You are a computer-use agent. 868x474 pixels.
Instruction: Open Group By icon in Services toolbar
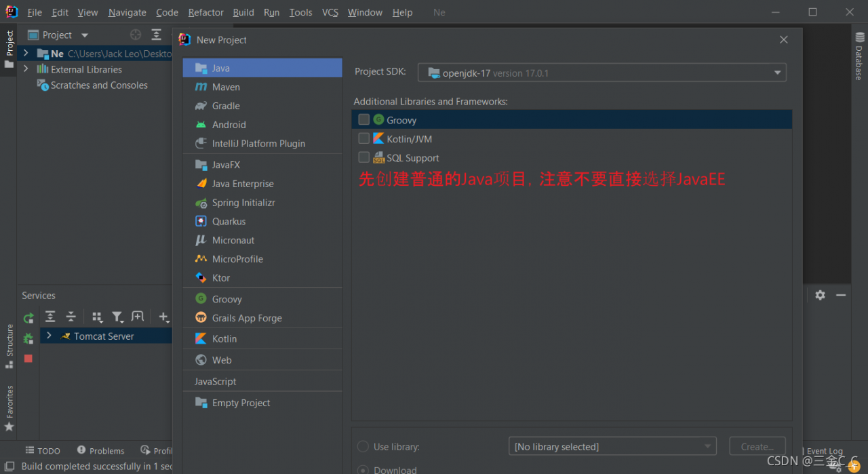(x=97, y=317)
